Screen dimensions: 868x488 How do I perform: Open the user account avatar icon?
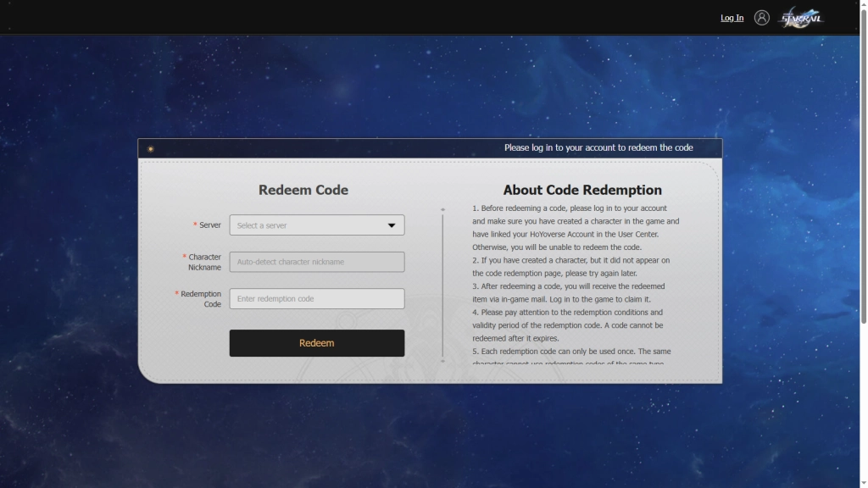(762, 18)
